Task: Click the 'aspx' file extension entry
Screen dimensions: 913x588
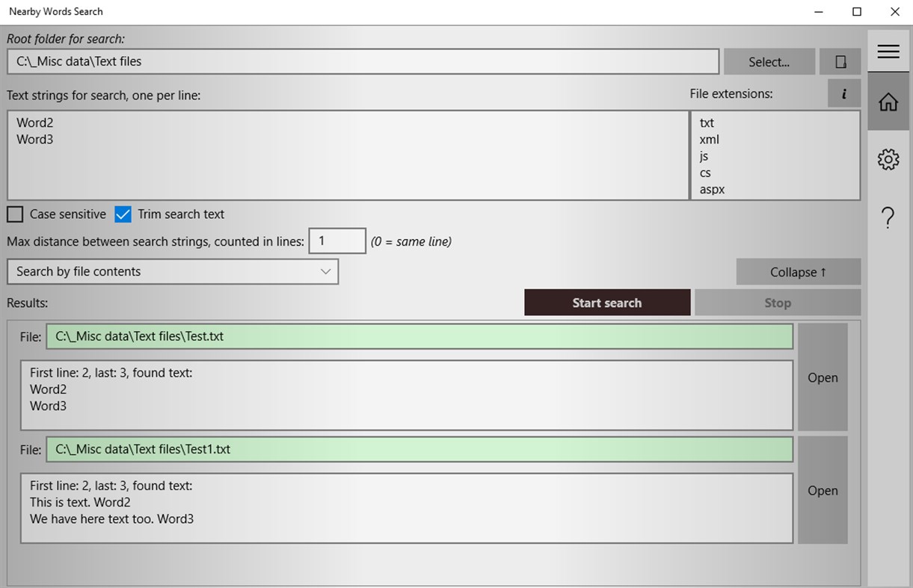Action: point(712,190)
